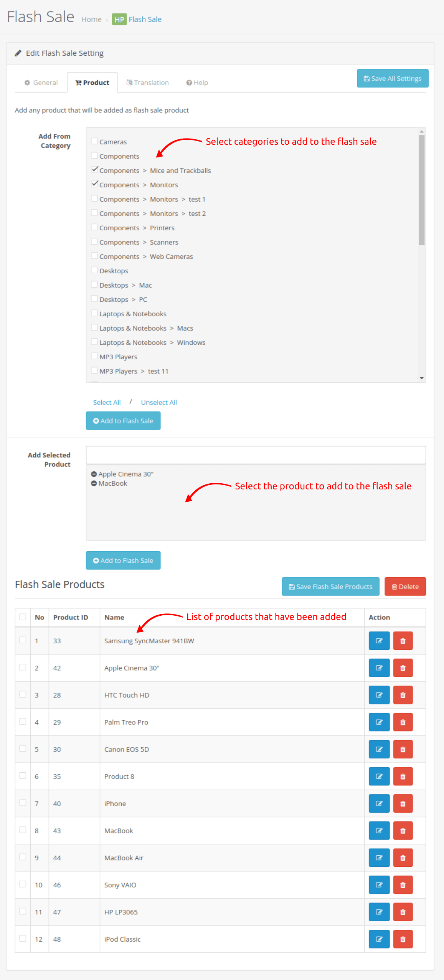Select the checkbox for Canon EOS 5D row

tap(23, 749)
